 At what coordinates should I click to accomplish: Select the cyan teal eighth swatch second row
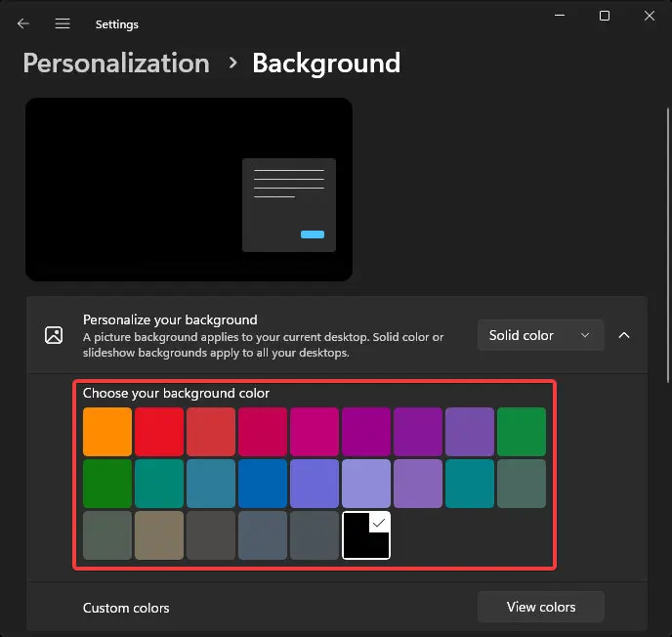(x=470, y=484)
